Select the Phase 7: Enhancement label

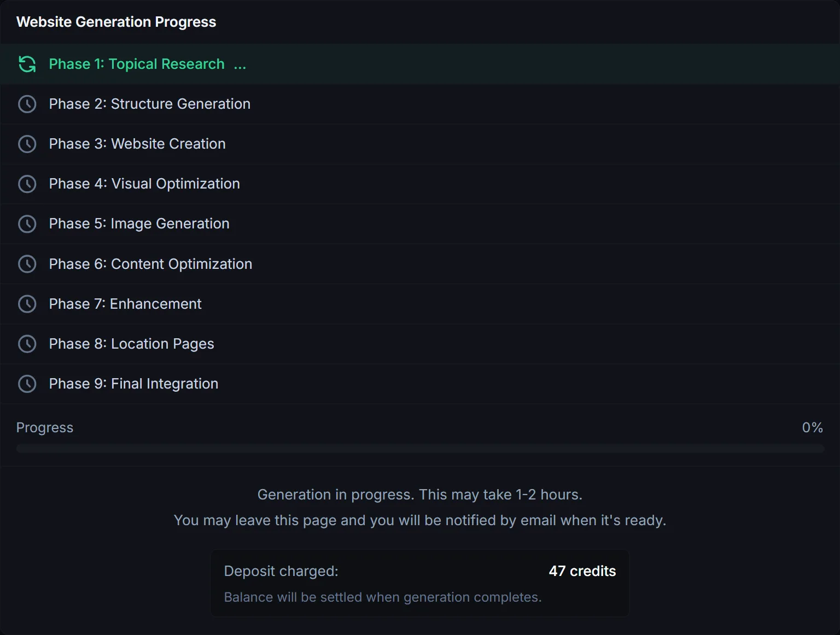[125, 304]
